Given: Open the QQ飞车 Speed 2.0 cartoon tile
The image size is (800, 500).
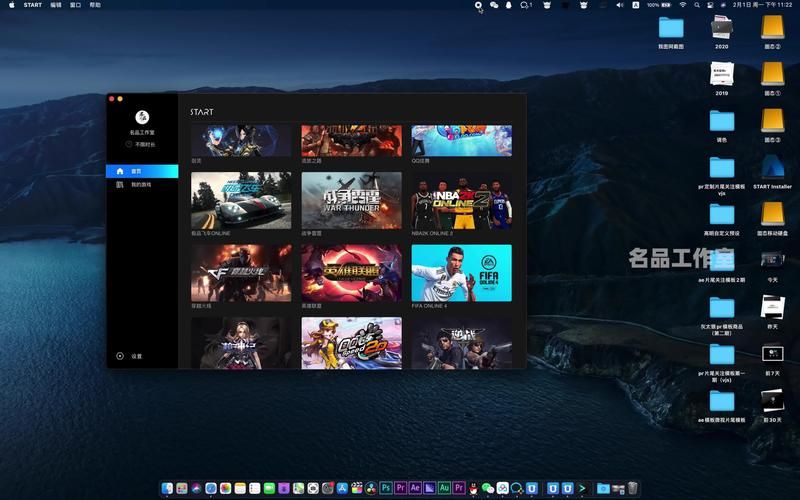Looking at the screenshot, I should 351,343.
